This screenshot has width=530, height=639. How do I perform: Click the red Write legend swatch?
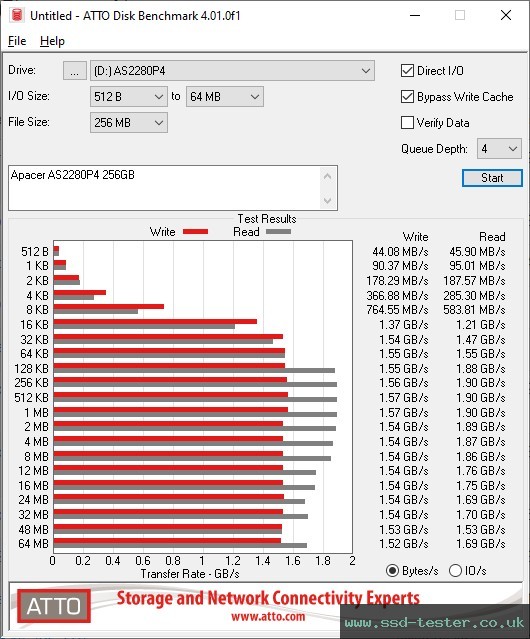pos(196,231)
